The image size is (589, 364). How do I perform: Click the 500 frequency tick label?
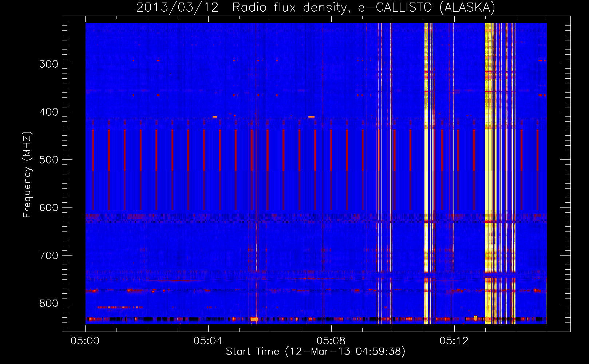49,160
